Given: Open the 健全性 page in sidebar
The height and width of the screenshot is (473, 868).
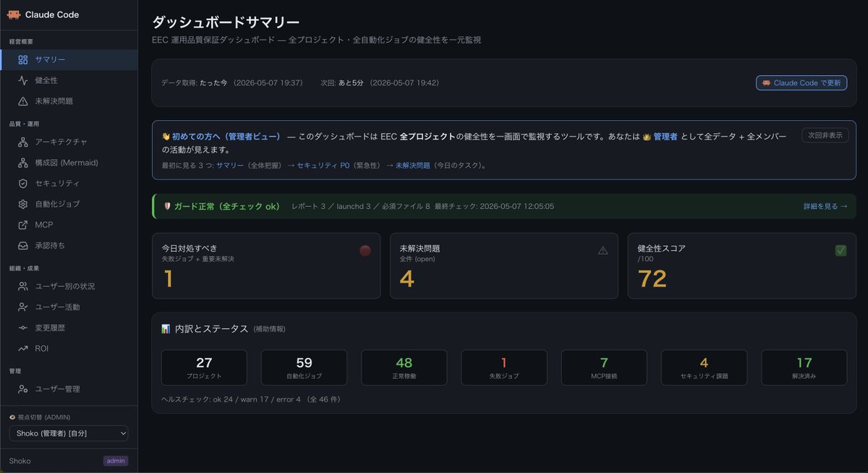Looking at the screenshot, I should coord(69,80).
